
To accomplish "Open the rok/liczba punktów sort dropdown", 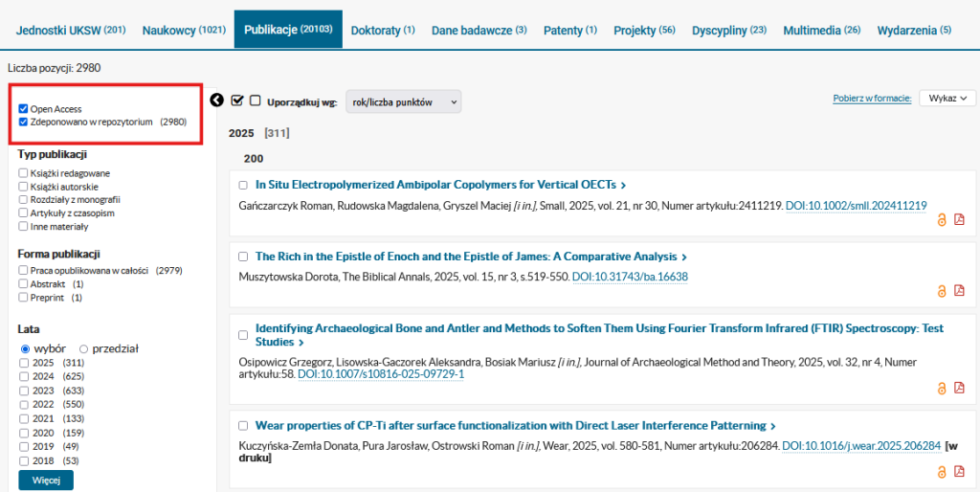I will point(403,101).
